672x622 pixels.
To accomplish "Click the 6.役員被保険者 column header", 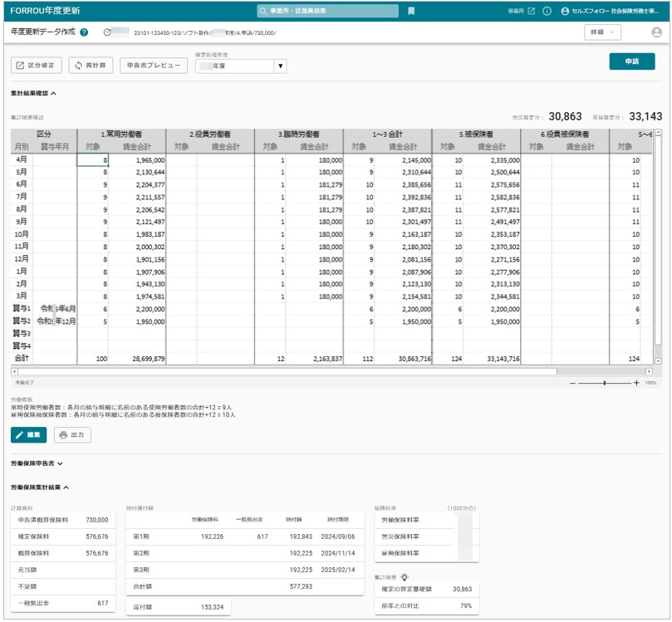I will [x=565, y=134].
